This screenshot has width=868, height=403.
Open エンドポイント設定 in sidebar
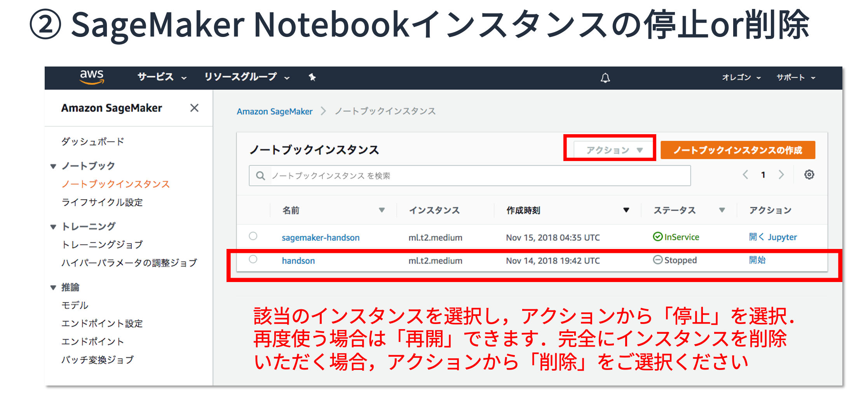[102, 323]
